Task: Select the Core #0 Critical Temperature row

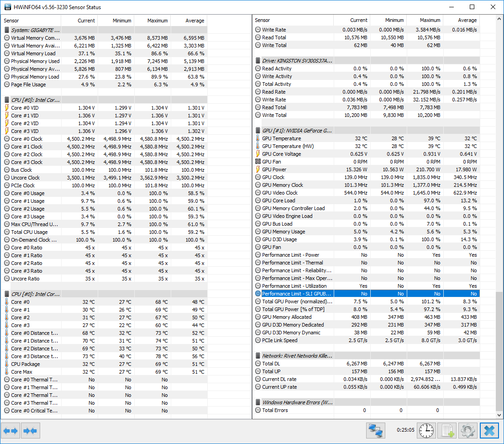Action: click(105, 411)
